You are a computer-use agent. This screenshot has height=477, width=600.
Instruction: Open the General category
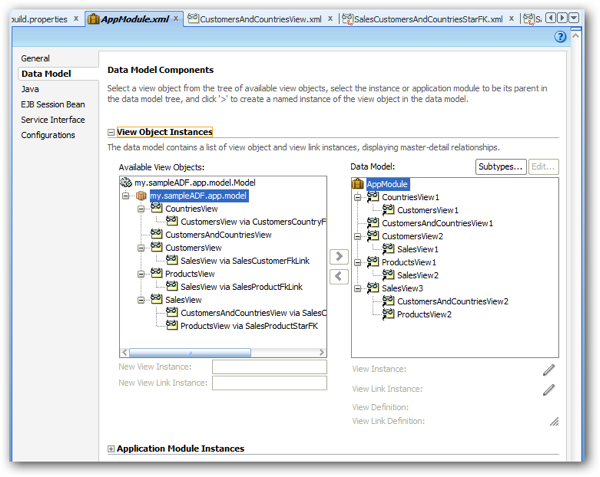(x=35, y=59)
